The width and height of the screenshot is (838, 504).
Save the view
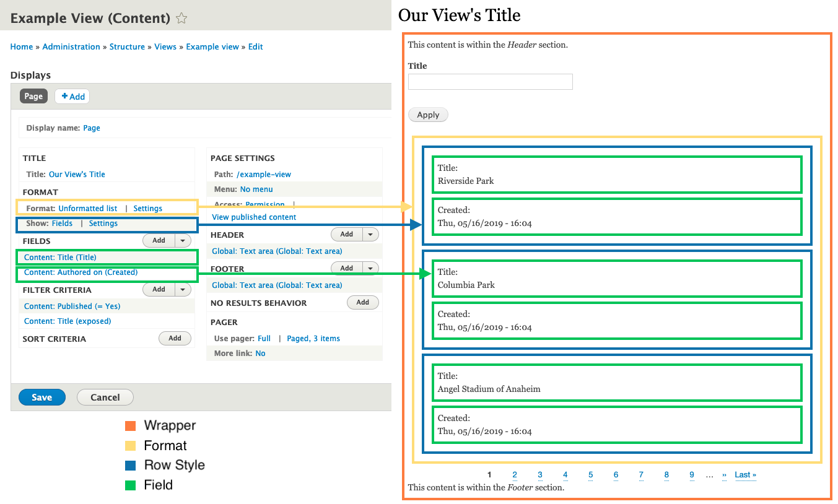tap(41, 397)
